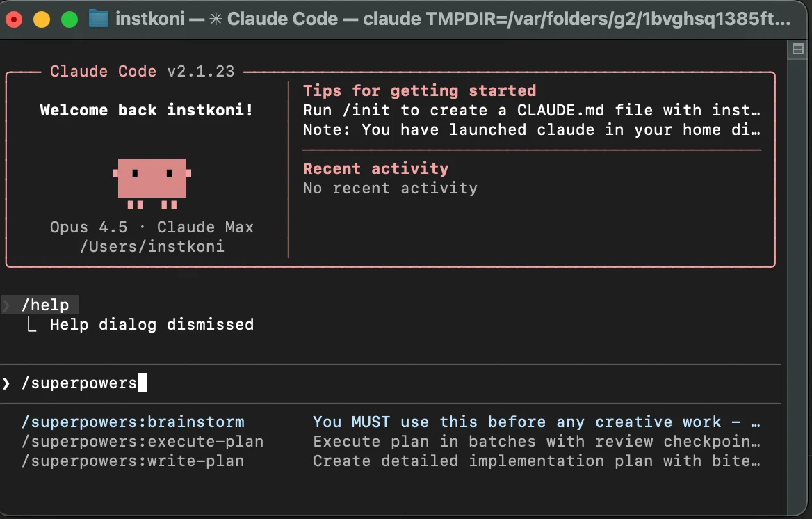Screen dimensions: 812x519
Task: Click the blue folder icon in title bar
Action: (99, 19)
